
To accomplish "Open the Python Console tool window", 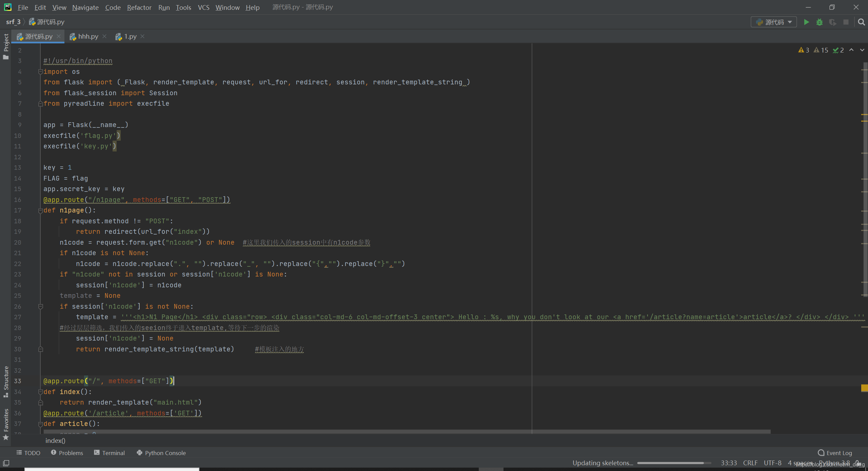I will coord(161,453).
